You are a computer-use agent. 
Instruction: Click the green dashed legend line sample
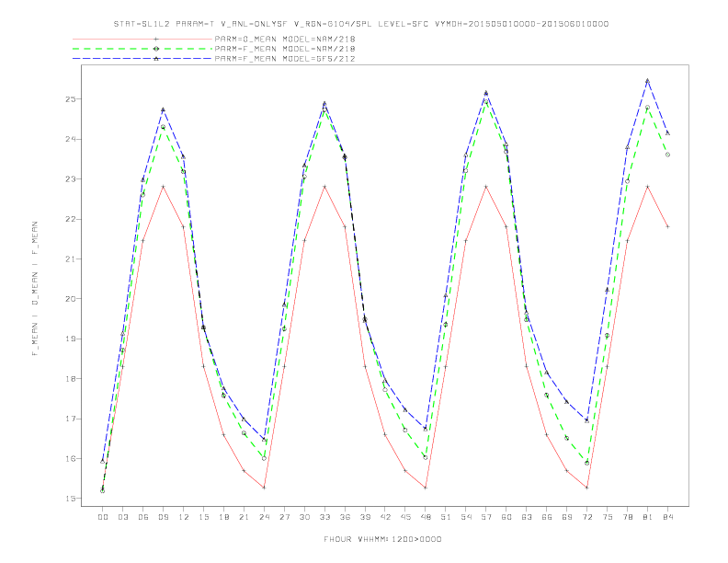[x=142, y=49]
